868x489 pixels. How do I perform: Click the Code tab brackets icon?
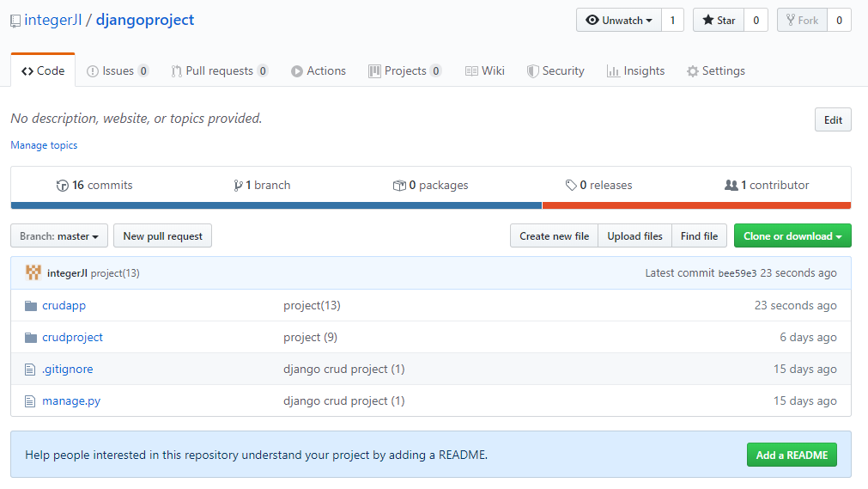tap(27, 71)
